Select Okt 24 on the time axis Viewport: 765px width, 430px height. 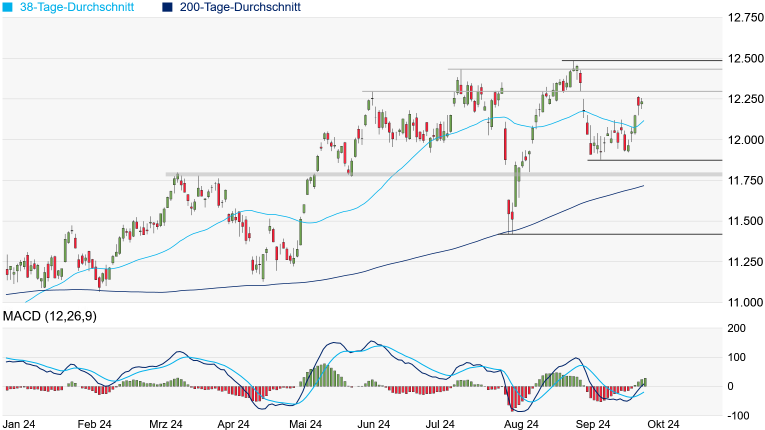[662, 424]
